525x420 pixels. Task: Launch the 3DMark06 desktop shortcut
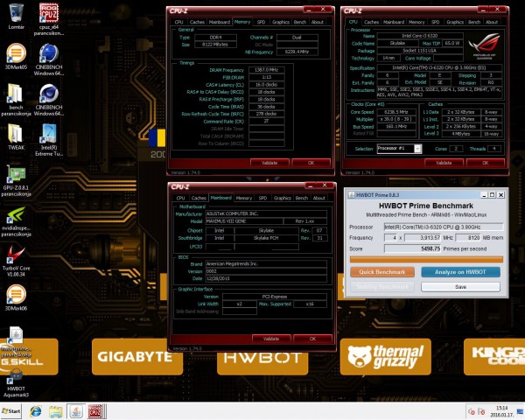pyautogui.click(x=16, y=297)
